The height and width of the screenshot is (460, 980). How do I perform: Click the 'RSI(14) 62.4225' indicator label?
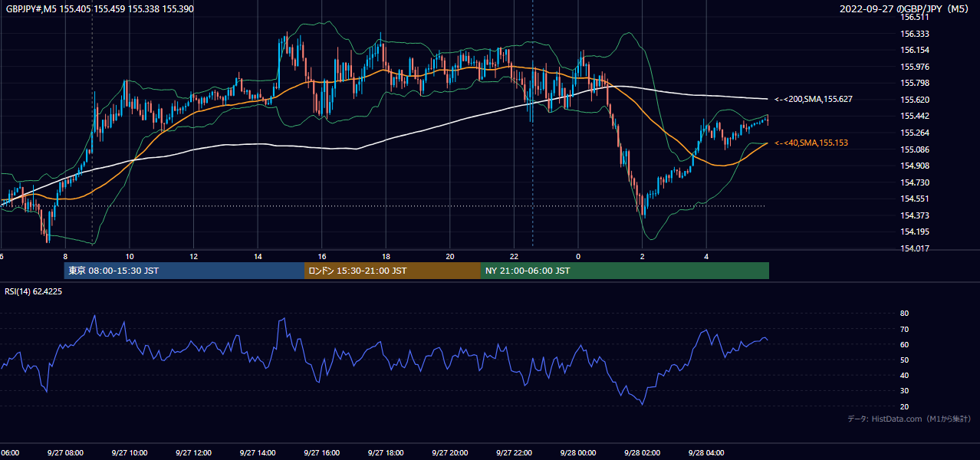point(34,291)
